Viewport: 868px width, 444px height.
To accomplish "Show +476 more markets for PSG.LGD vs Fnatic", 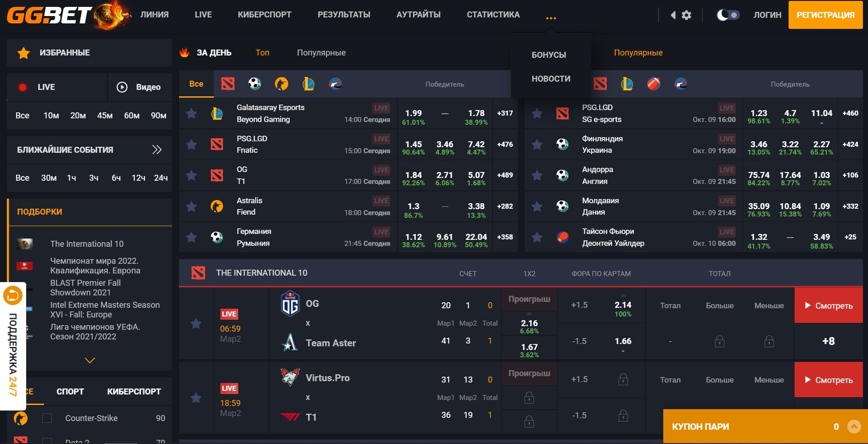I will click(505, 144).
